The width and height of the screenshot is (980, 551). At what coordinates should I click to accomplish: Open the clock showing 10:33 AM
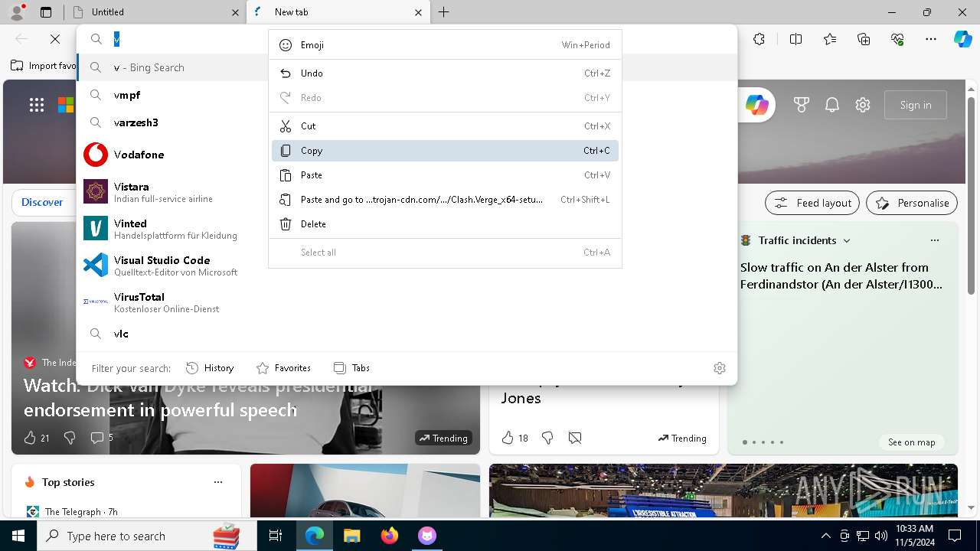[914, 536]
